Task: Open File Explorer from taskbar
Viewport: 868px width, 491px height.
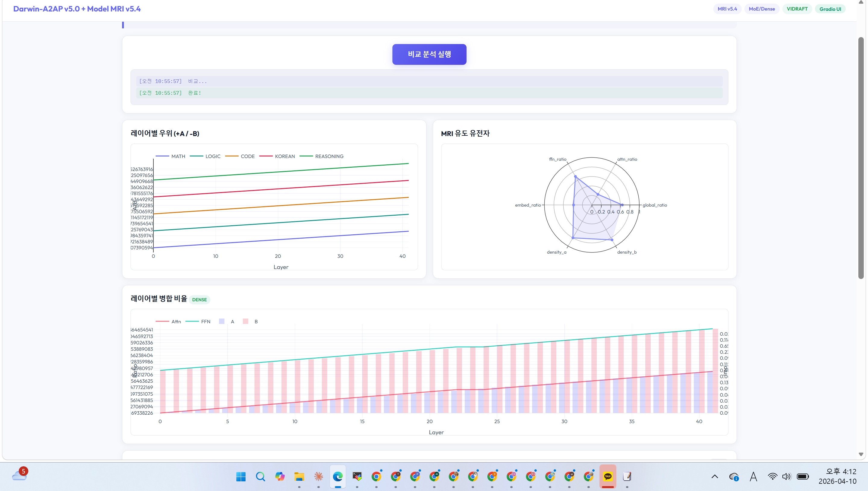Action: [x=299, y=476]
